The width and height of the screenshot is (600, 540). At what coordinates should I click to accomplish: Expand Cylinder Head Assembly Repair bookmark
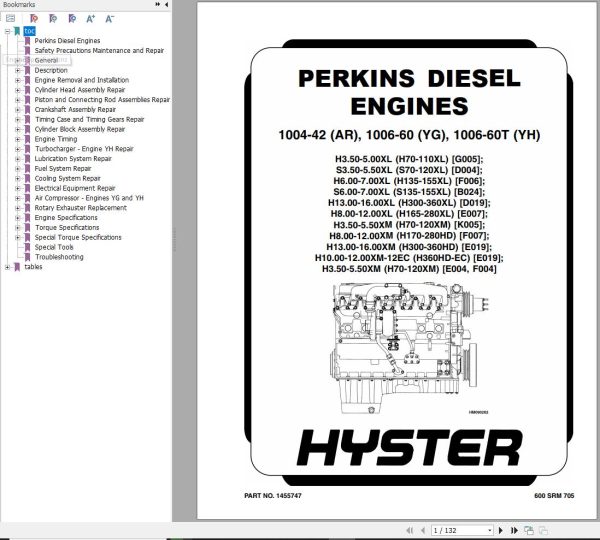[x=18, y=90]
